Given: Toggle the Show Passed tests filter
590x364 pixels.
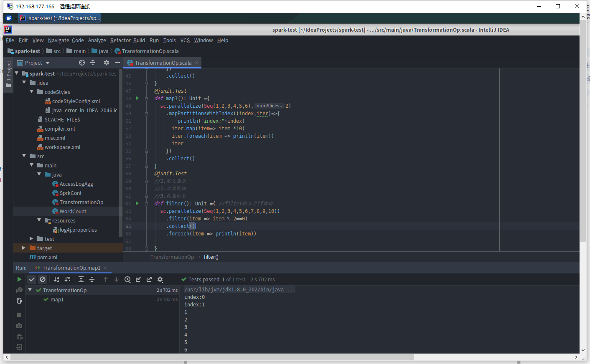Looking at the screenshot, I should [32, 279].
